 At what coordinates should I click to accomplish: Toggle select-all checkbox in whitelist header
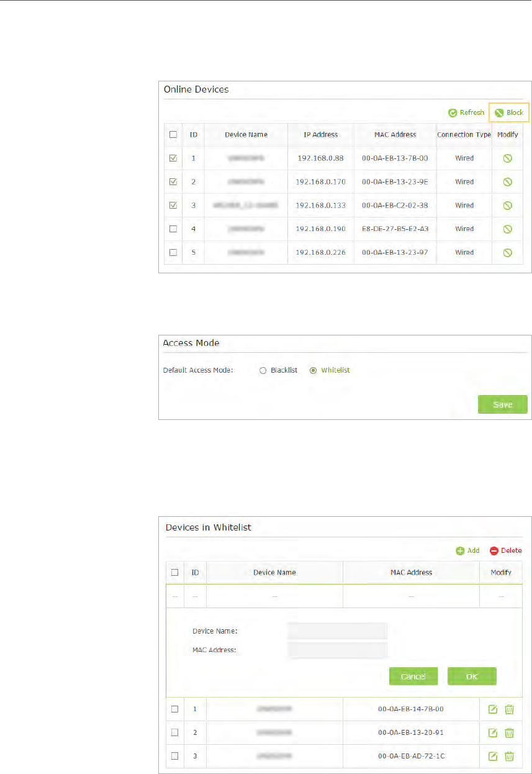tap(175, 572)
